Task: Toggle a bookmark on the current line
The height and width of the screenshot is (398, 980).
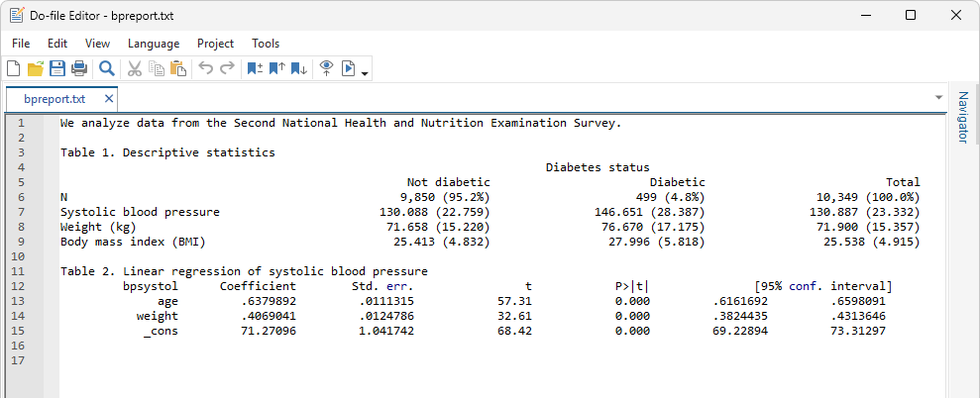Action: tap(255, 68)
